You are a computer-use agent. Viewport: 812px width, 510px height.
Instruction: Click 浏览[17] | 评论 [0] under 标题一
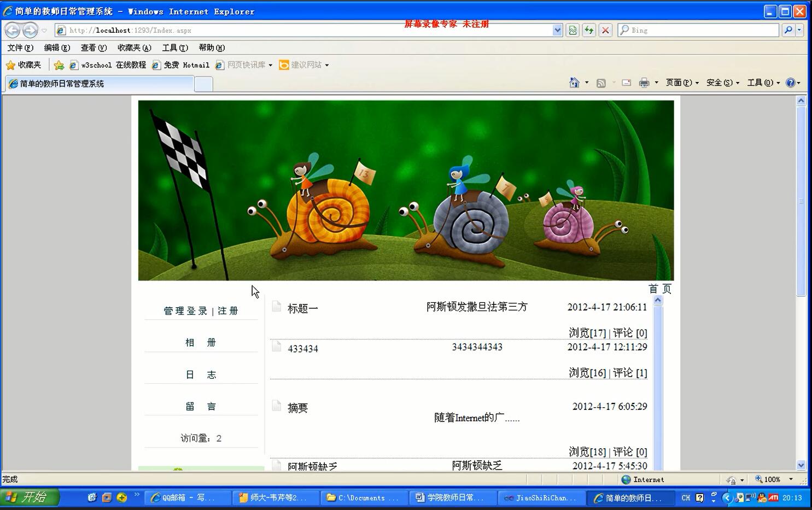click(608, 333)
